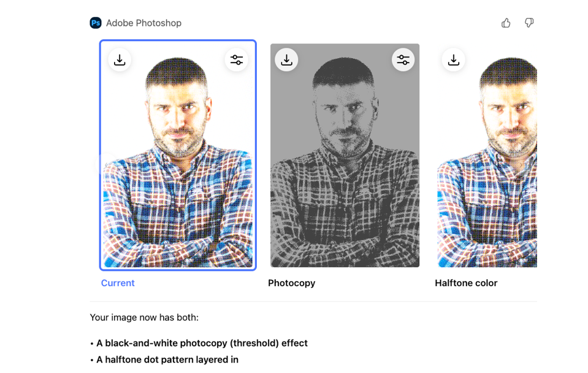Click the Adobe Photoshop Ps logo icon
This screenshot has height=373, width=588.
point(96,23)
